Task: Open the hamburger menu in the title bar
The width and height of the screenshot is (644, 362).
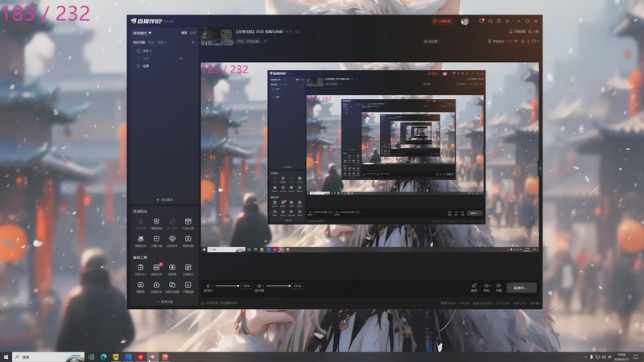Action: coord(507,21)
